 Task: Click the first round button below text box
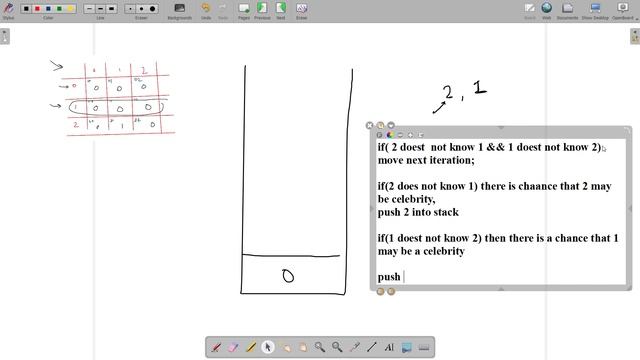380,291
